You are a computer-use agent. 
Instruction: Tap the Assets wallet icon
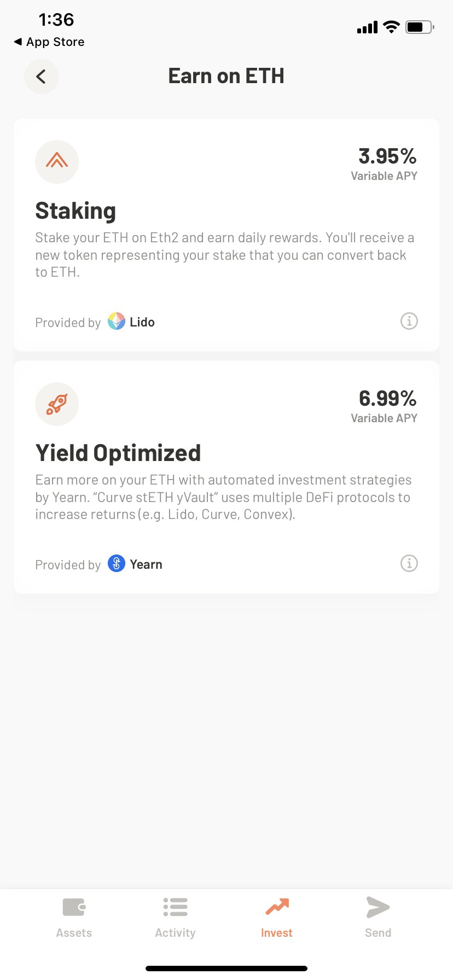click(74, 907)
